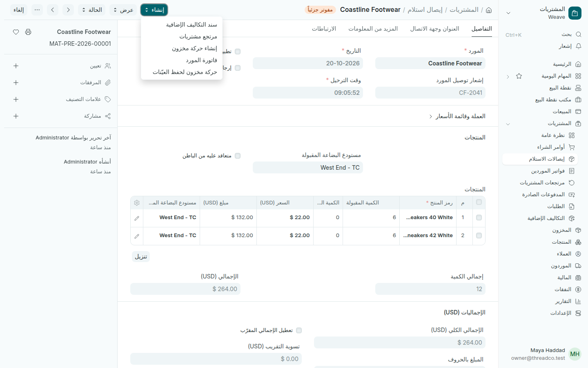Add a tag with the plus beside علامات التصنيف
This screenshot has width=588, height=368.
pyautogui.click(x=16, y=99)
